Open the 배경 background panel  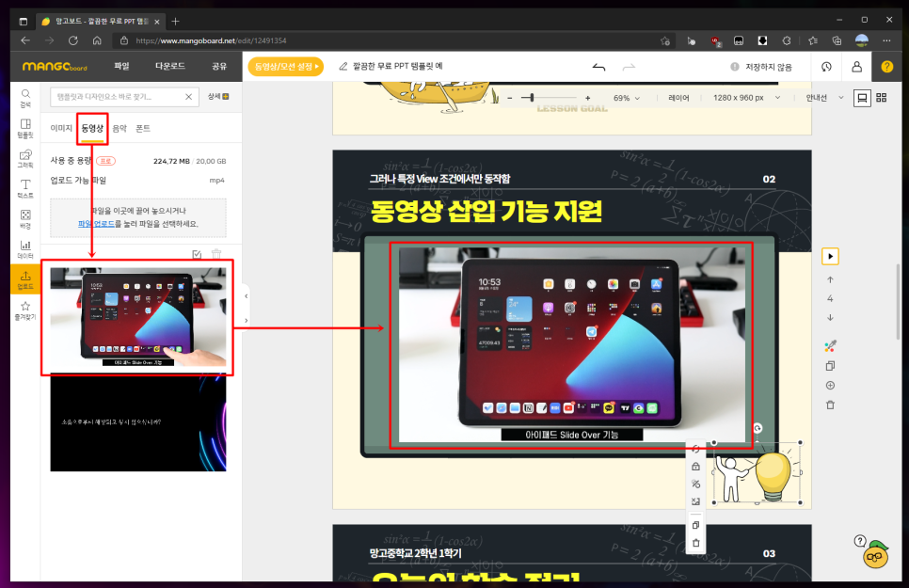pyautogui.click(x=25, y=219)
